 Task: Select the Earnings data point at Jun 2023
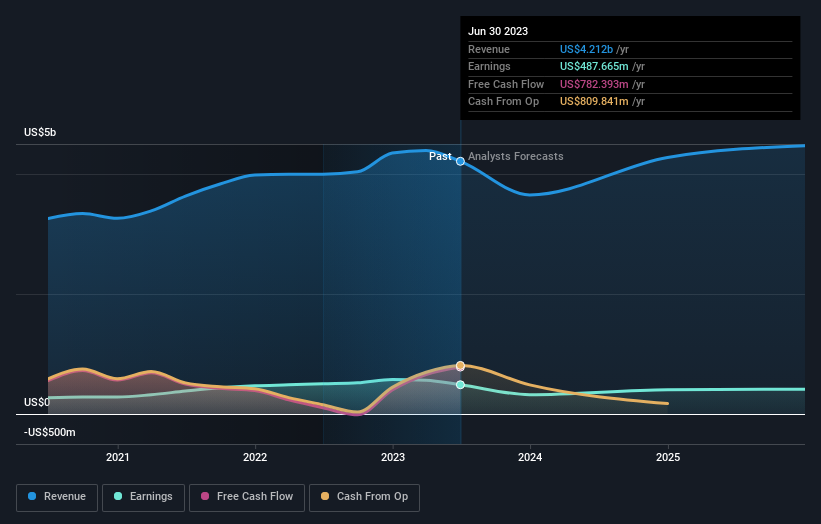(460, 385)
